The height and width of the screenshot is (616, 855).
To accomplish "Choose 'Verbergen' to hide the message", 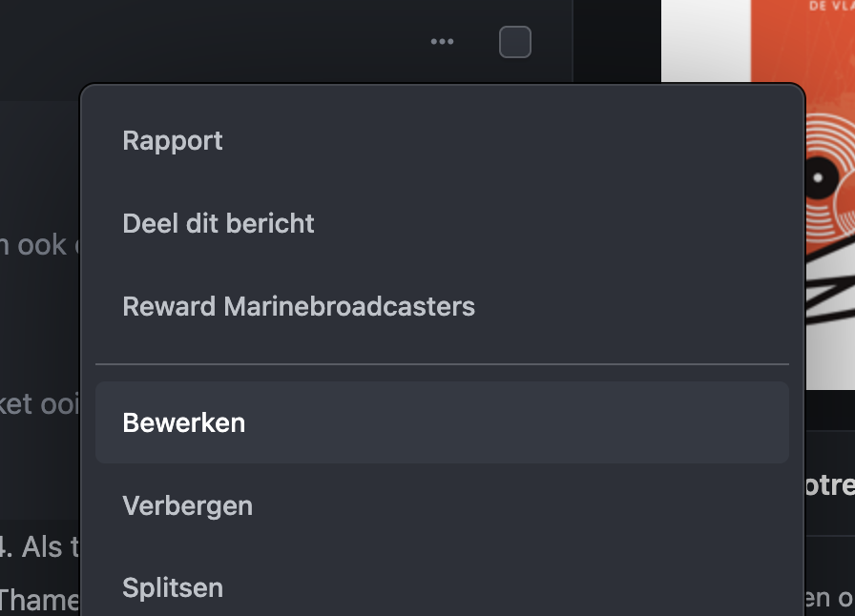I will pyautogui.click(x=187, y=505).
